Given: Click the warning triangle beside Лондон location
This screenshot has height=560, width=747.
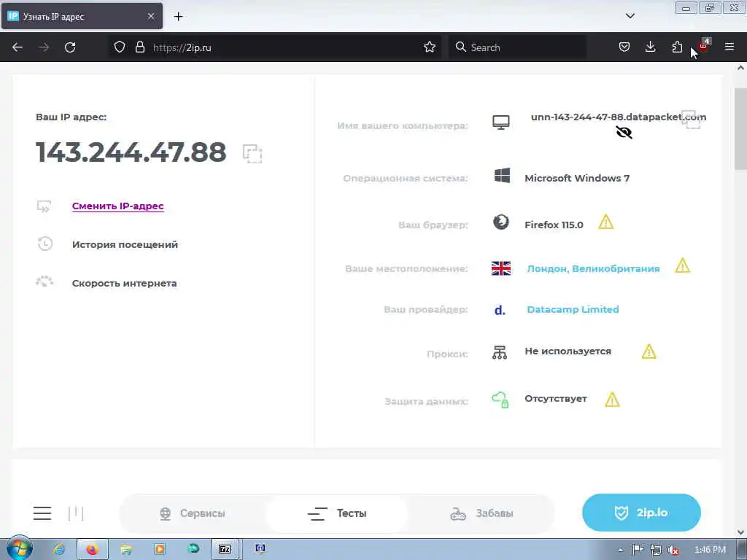Looking at the screenshot, I should tap(683, 265).
